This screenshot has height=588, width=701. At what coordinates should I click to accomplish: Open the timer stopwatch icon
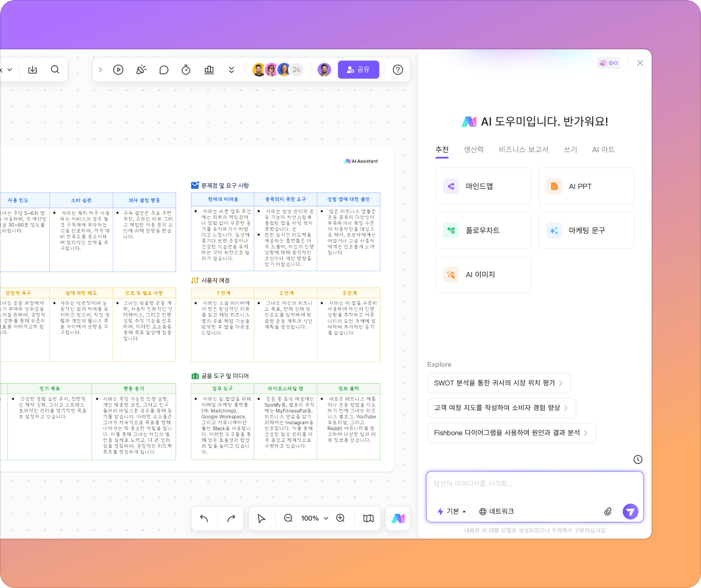186,70
